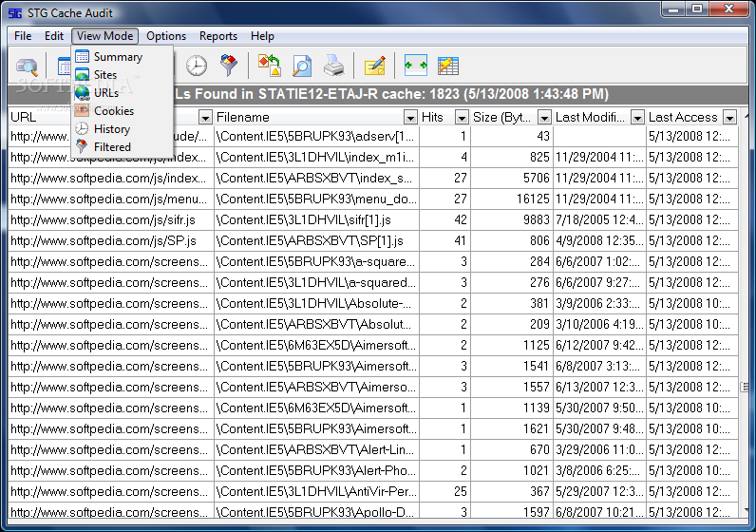Viewport: 756px width, 532px height.
Task: Choose URLs in the View Mode menu
Action: [122, 92]
